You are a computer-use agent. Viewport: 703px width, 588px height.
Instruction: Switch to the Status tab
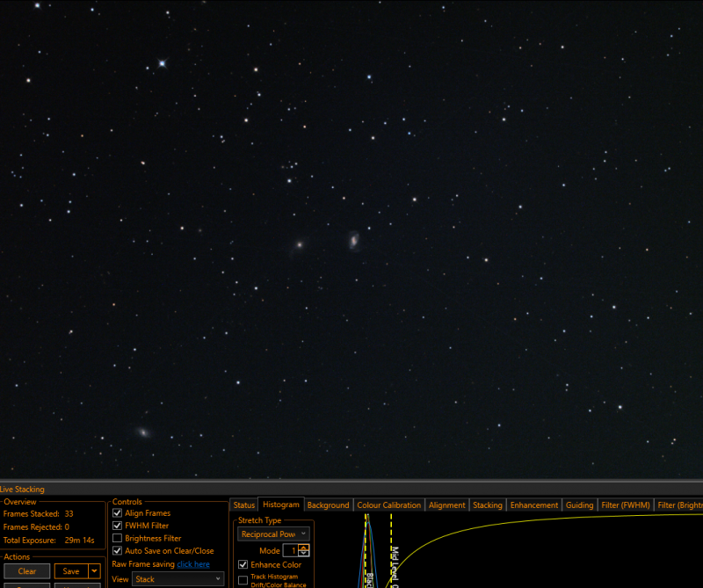pyautogui.click(x=244, y=505)
